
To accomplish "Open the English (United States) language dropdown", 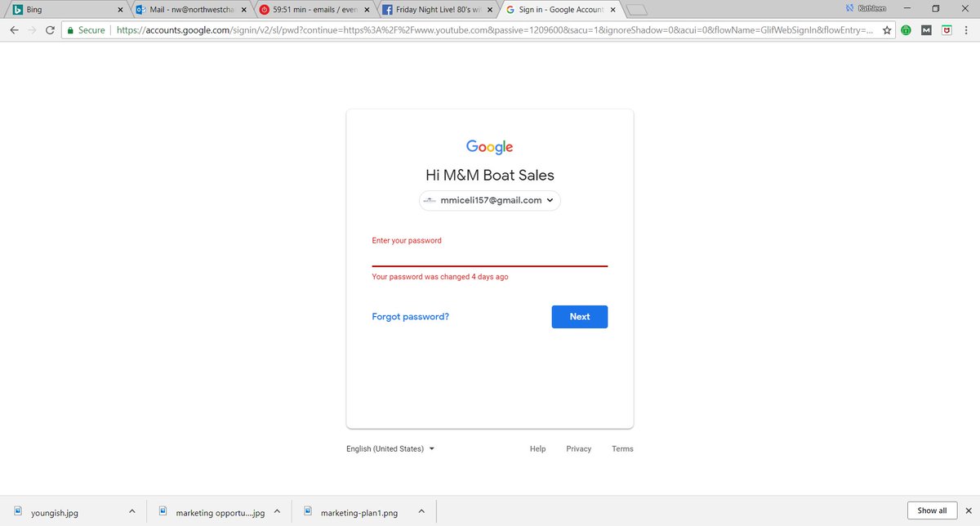I will tap(390, 448).
